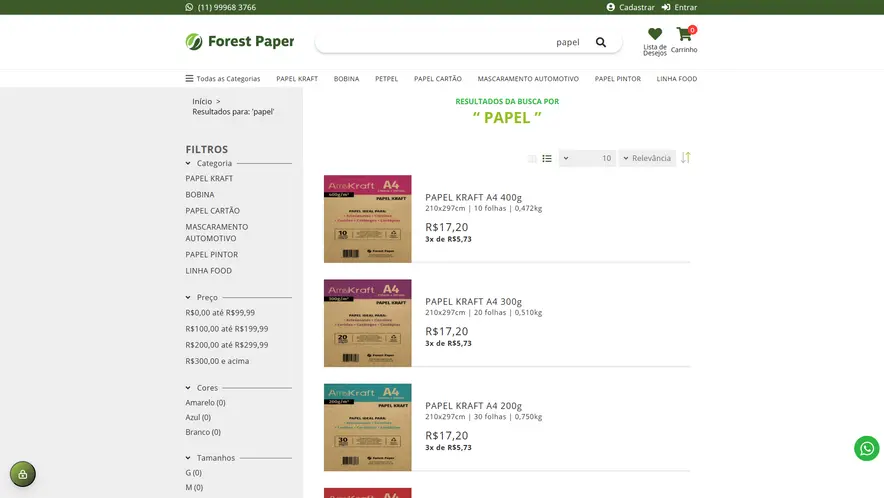
Task: Click the Forest Paper leaf logo
Action: (x=194, y=41)
